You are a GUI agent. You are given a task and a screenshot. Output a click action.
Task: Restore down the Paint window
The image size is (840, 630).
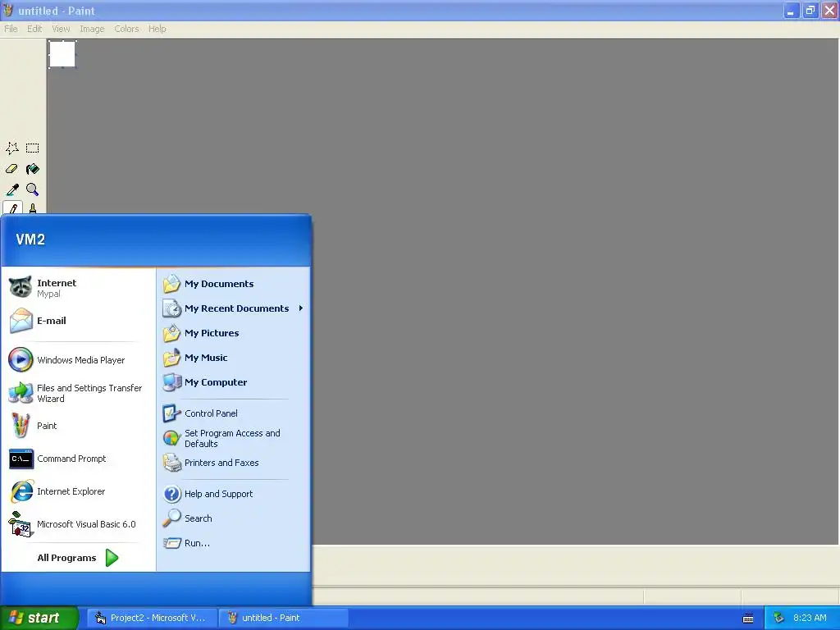[x=810, y=10]
